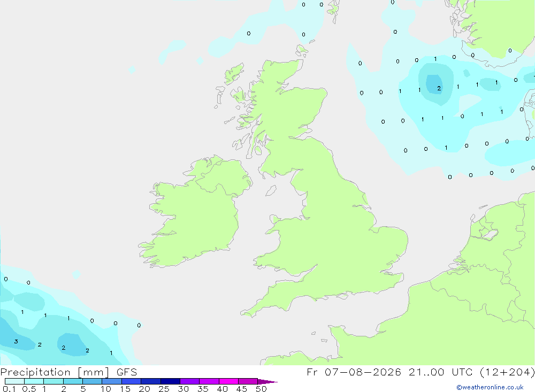Click the "40" legend scale label
535x392 pixels.
222,389
